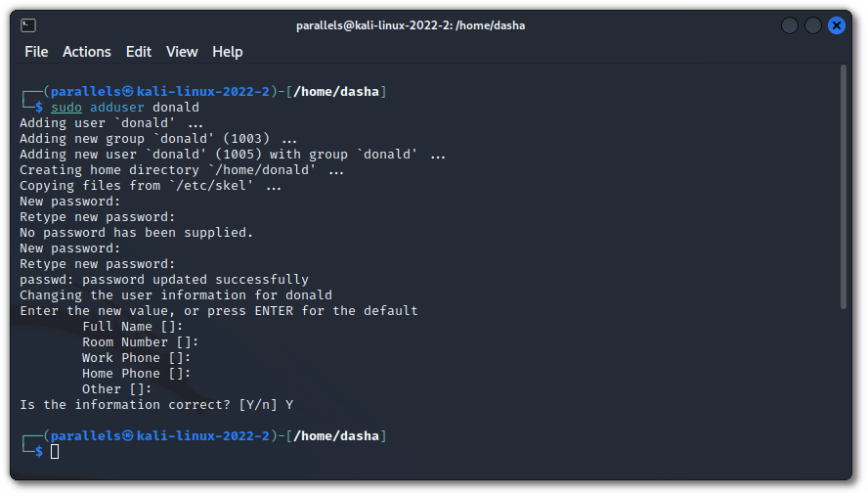Open the Help menu
Image resolution: width=868 pixels, height=496 pixels.
228,52
